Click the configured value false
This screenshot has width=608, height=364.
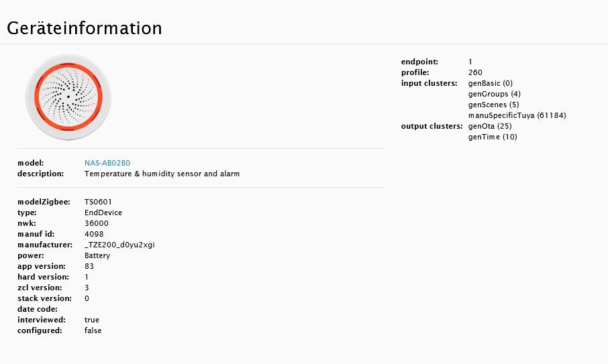click(93, 330)
